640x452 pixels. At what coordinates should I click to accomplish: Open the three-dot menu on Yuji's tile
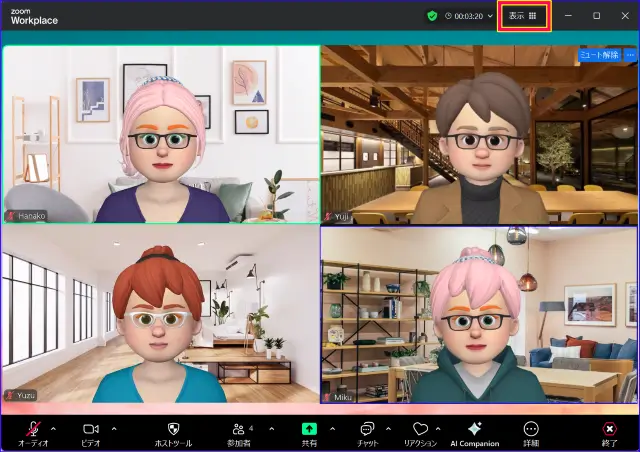pos(630,55)
